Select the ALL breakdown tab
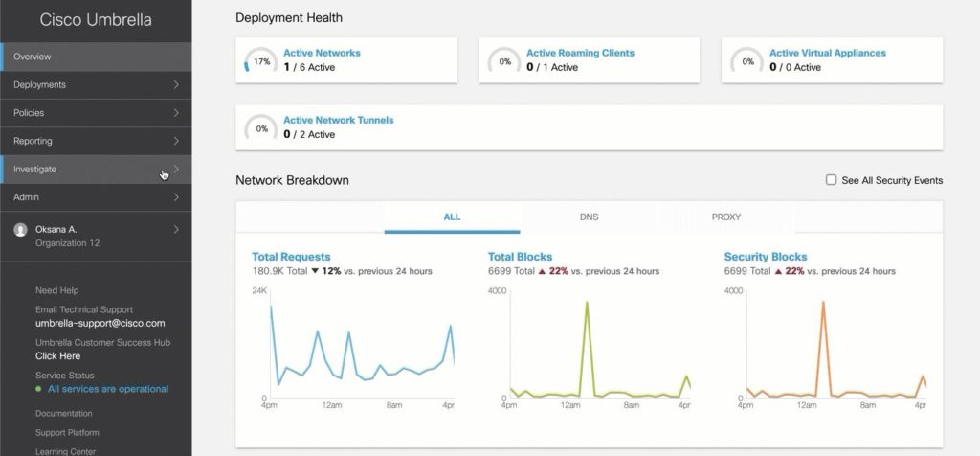 [452, 217]
